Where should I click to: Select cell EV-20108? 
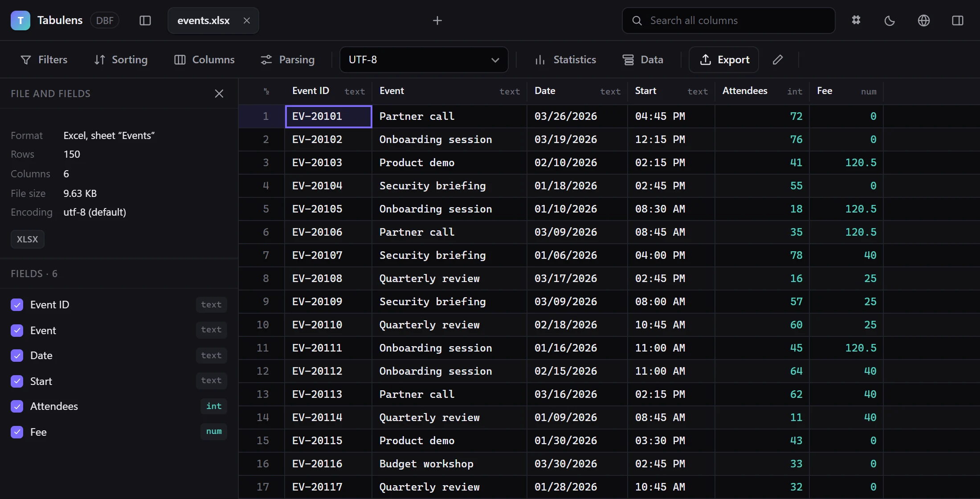[328, 278]
